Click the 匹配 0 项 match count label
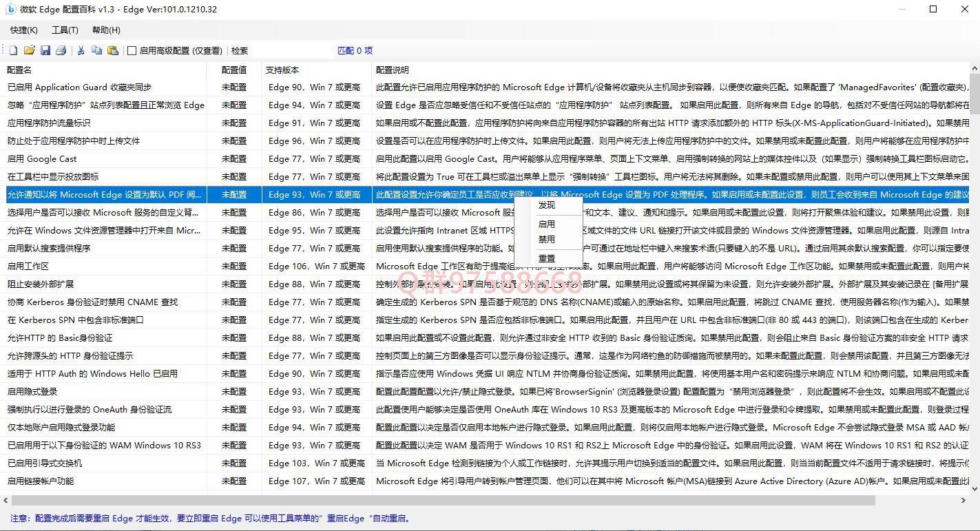980x531 pixels. (x=355, y=50)
